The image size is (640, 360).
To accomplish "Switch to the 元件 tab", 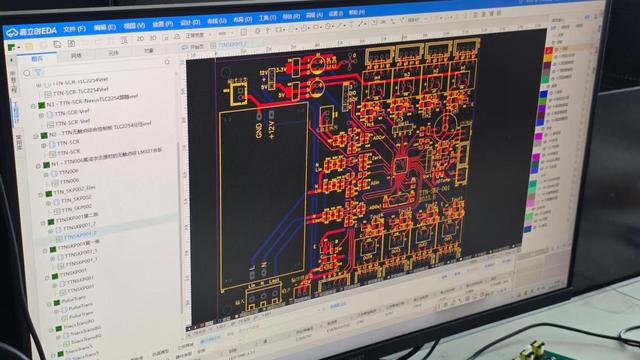I will click(113, 53).
